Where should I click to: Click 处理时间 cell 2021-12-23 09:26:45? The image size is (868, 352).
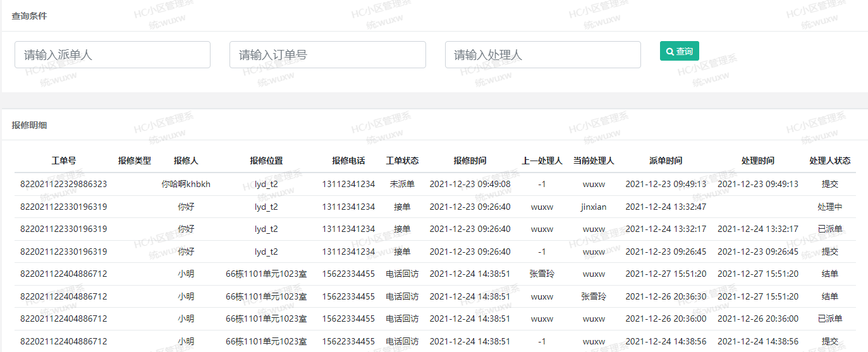click(x=758, y=252)
